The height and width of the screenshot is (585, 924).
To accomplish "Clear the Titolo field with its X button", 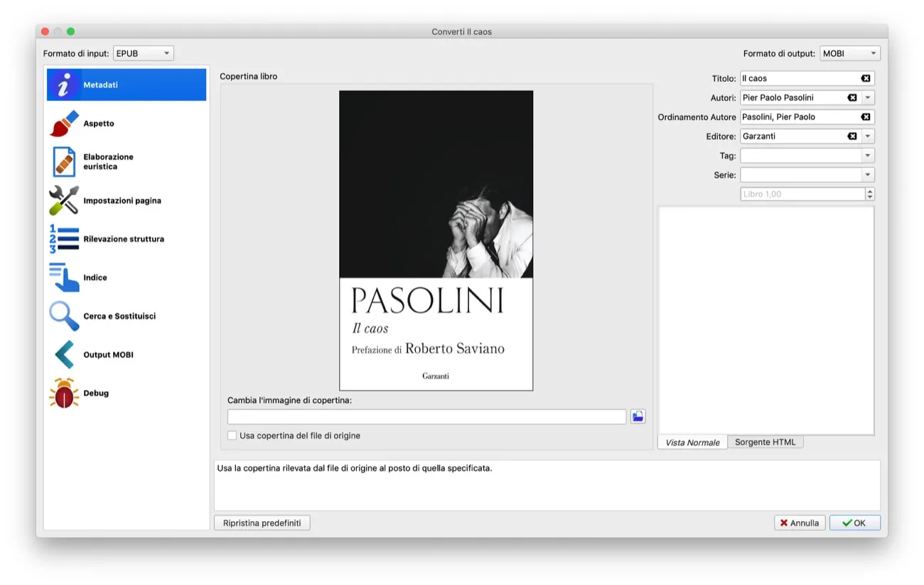I will pyautogui.click(x=866, y=78).
